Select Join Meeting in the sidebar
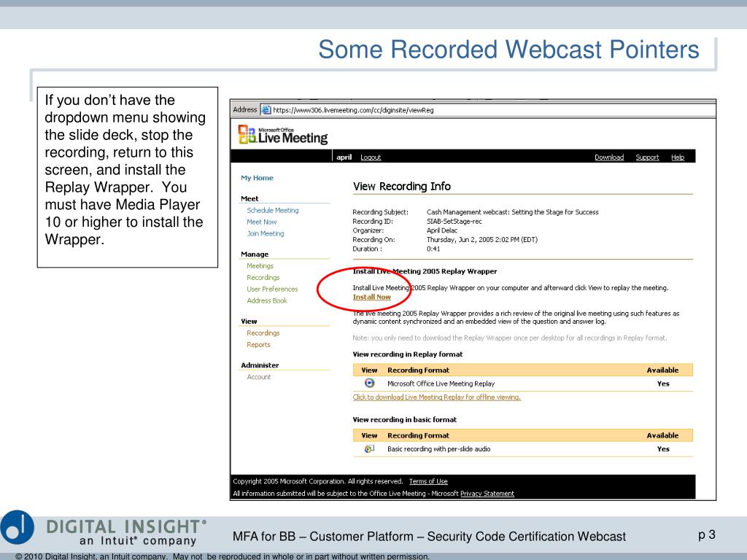This screenshot has height=560, width=747. click(266, 233)
